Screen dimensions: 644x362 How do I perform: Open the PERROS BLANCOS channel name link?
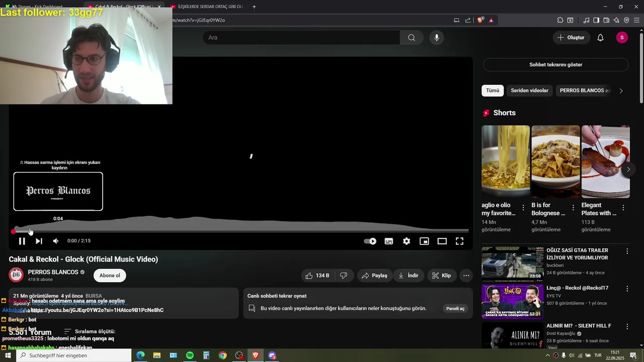53,272
